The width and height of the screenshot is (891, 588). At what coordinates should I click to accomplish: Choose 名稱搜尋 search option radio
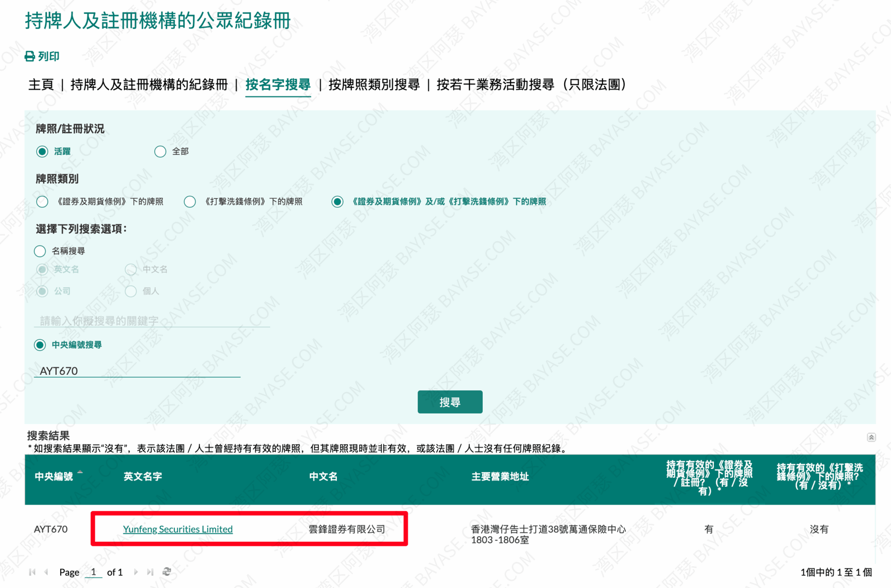pos(40,251)
